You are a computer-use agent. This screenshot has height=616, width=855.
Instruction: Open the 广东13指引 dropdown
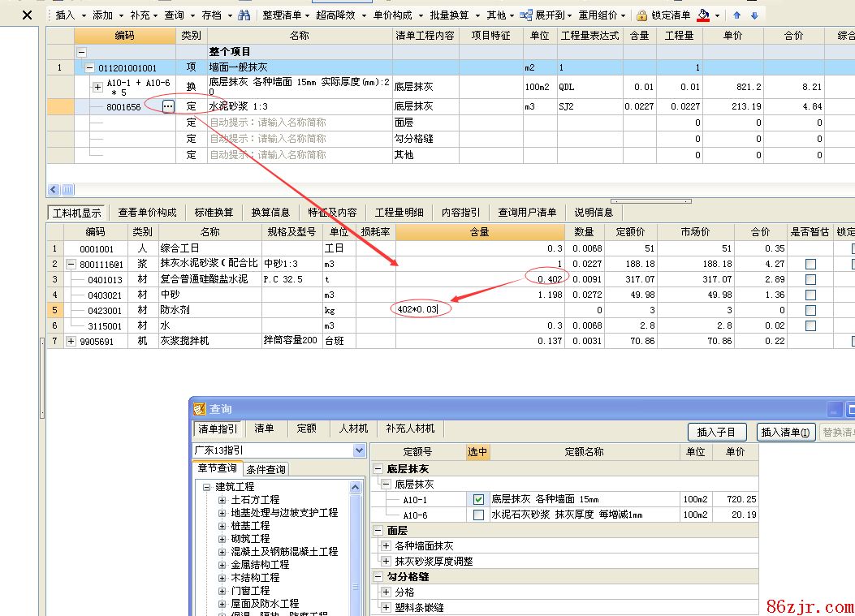point(358,450)
